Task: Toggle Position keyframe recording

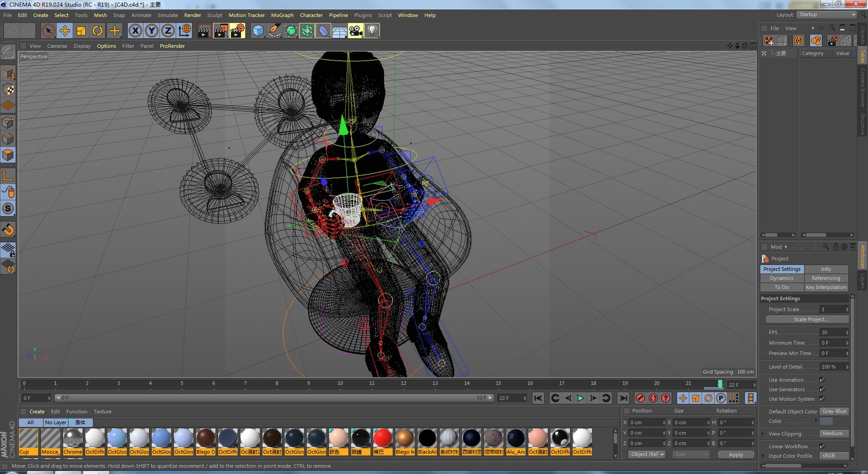Action: click(x=683, y=398)
